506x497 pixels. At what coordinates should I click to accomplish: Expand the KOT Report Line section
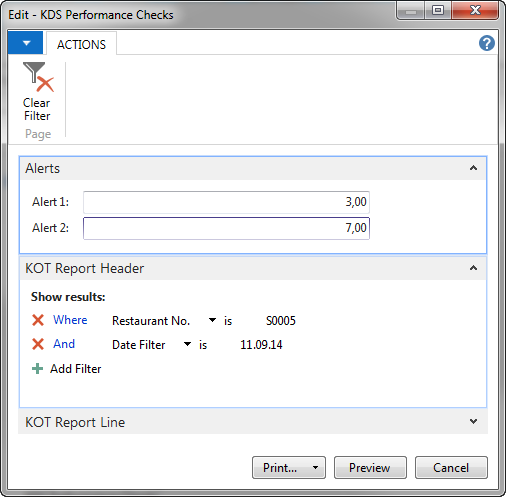(x=473, y=421)
